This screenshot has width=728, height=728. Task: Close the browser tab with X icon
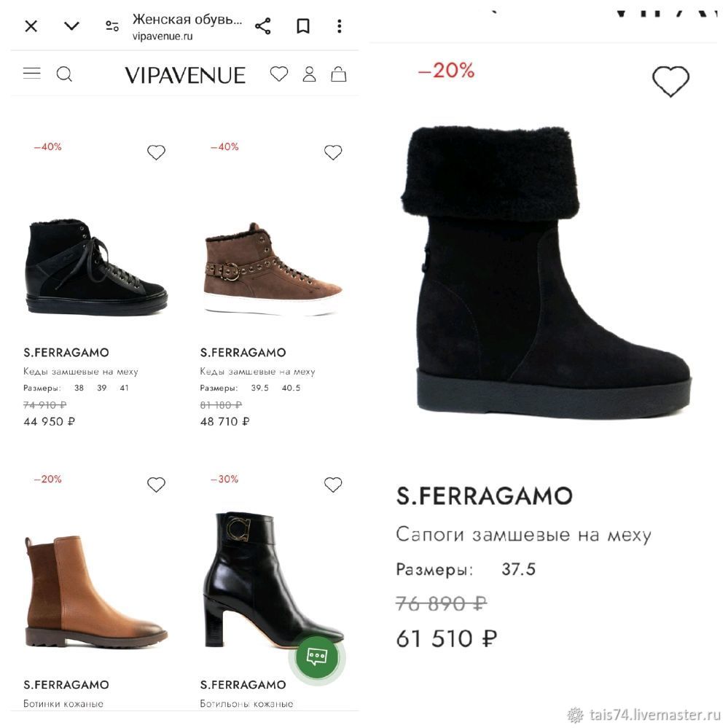coord(31,26)
